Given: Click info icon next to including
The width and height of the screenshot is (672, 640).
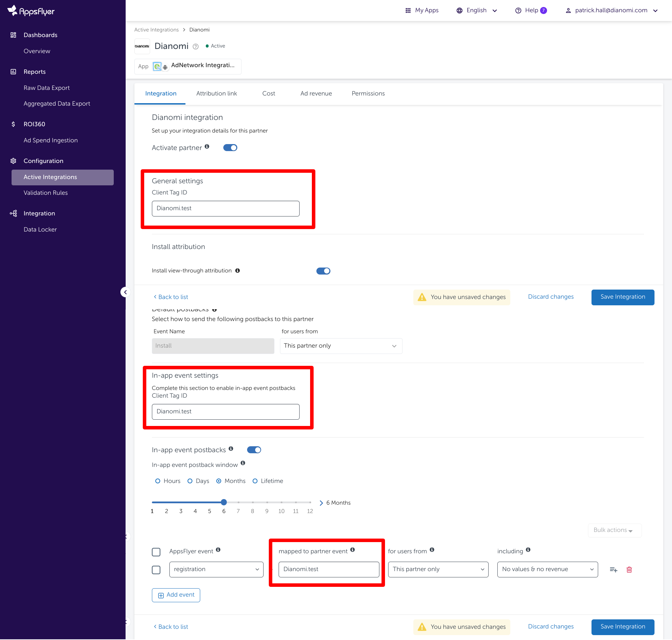Looking at the screenshot, I should click(528, 550).
